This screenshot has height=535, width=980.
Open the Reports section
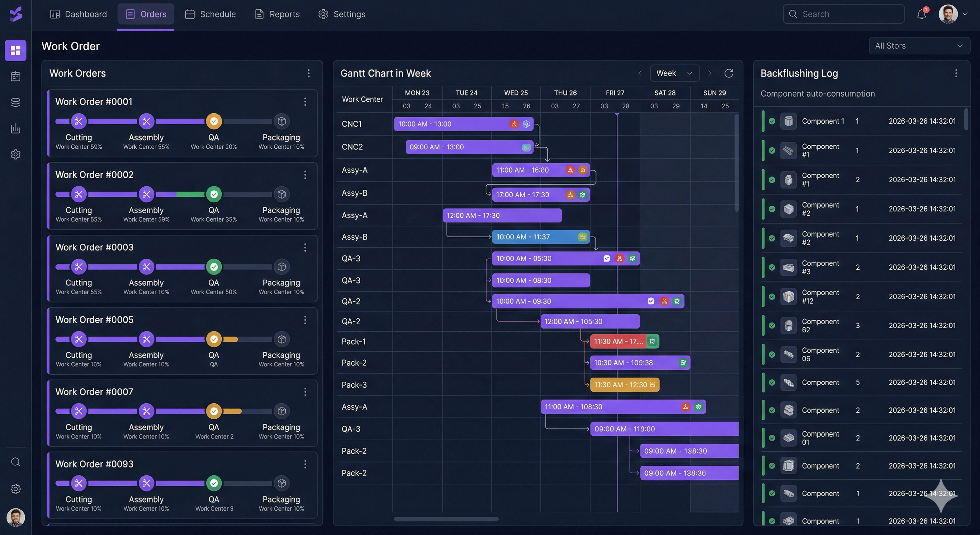pos(277,14)
